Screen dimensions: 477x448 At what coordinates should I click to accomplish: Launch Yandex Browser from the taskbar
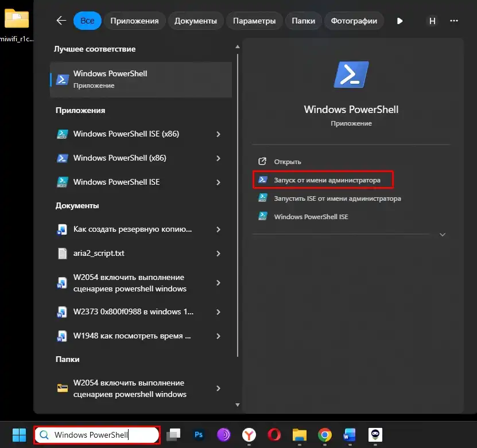pos(249,435)
